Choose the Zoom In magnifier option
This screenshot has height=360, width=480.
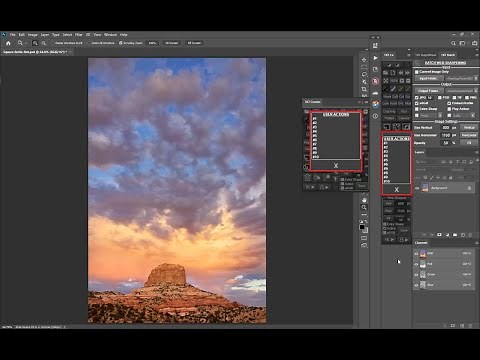point(35,43)
